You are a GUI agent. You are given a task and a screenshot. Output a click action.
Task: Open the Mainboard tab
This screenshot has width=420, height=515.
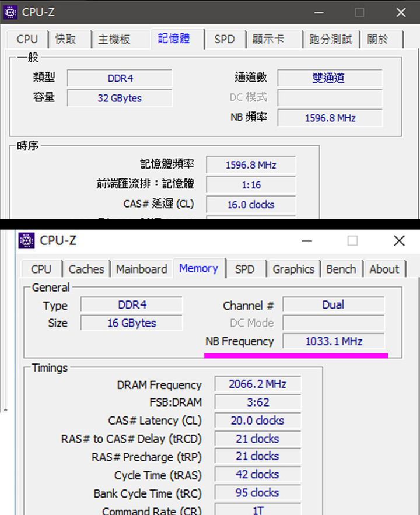point(142,269)
